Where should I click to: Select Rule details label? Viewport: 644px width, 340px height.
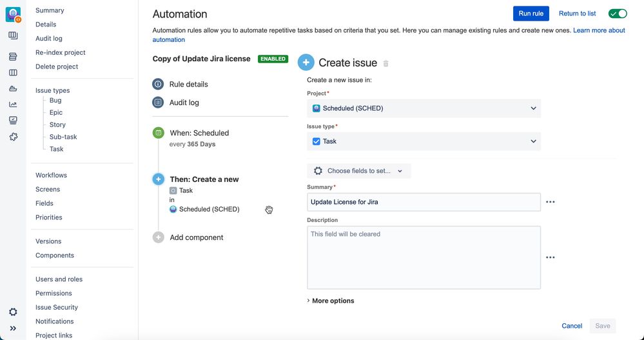[188, 85]
